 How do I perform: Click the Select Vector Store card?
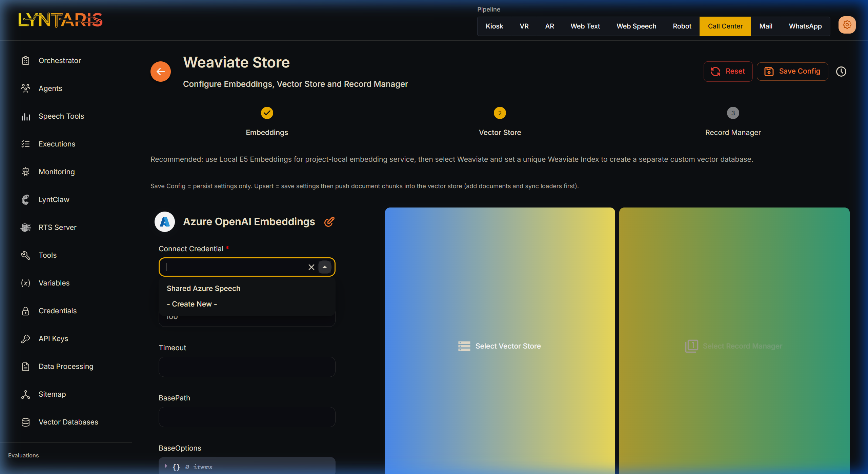(500, 340)
